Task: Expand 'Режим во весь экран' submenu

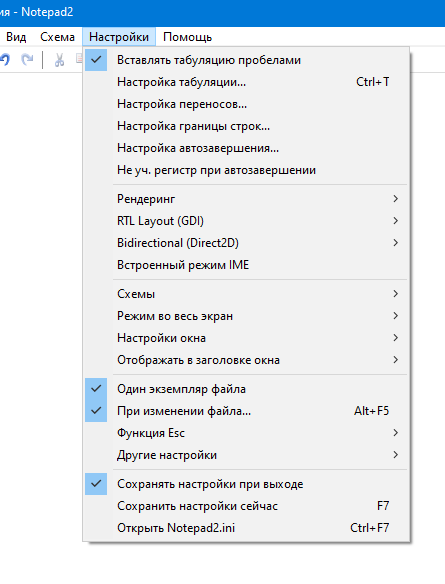Action: 247,316
